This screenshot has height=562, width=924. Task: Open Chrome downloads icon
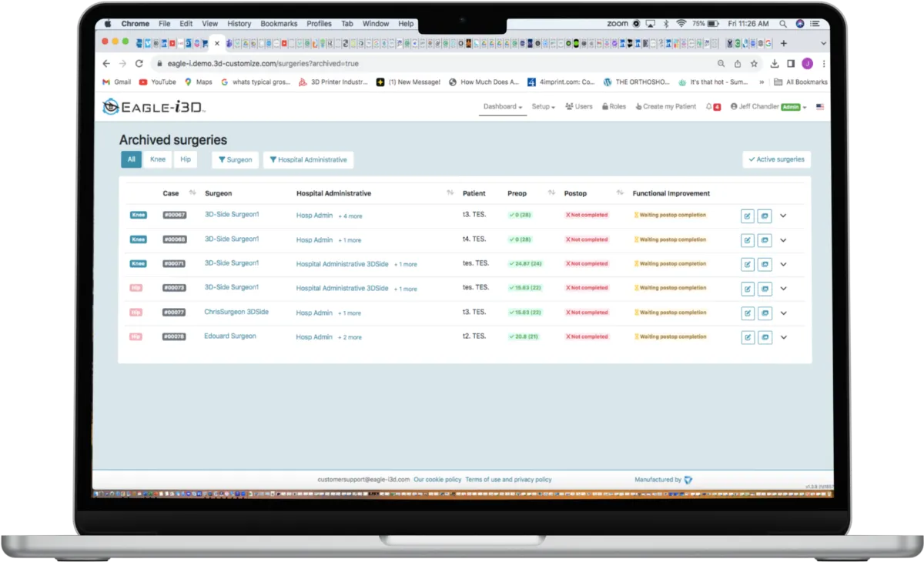pyautogui.click(x=775, y=64)
